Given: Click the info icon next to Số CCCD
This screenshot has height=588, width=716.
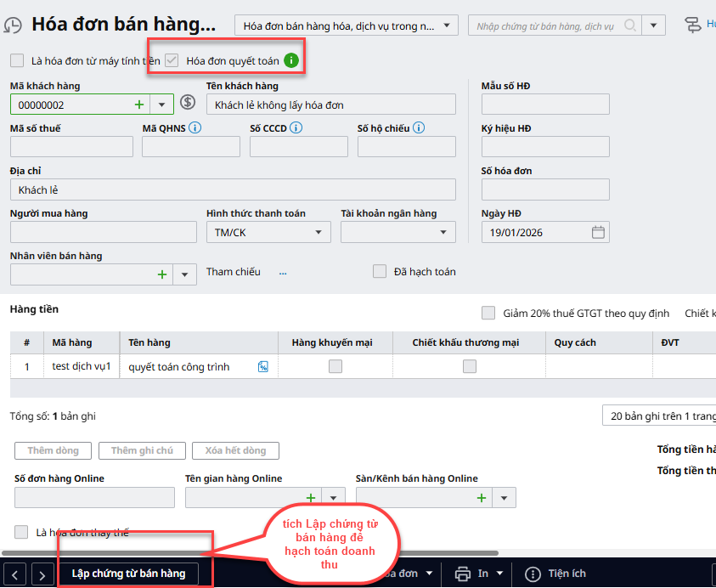Looking at the screenshot, I should pyautogui.click(x=296, y=128).
